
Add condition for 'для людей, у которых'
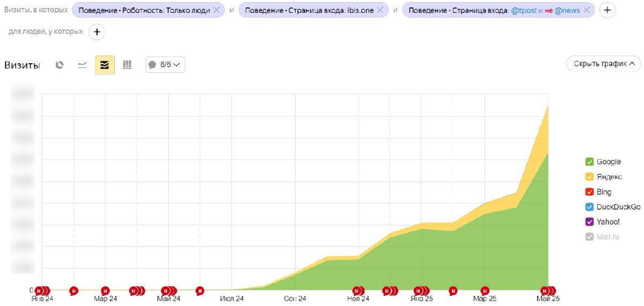(x=97, y=32)
